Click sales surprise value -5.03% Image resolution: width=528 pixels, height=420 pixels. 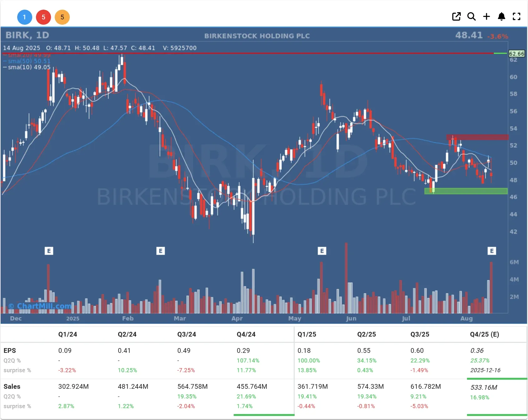pyautogui.click(x=419, y=406)
